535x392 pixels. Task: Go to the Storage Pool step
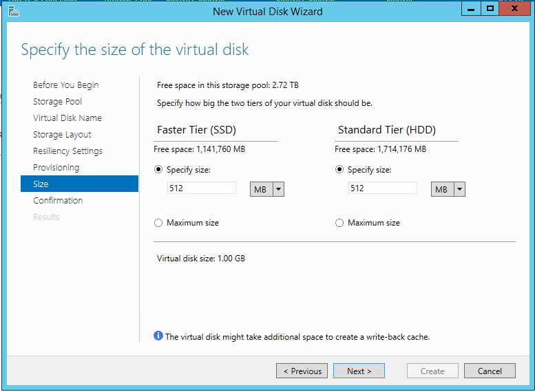[57, 102]
